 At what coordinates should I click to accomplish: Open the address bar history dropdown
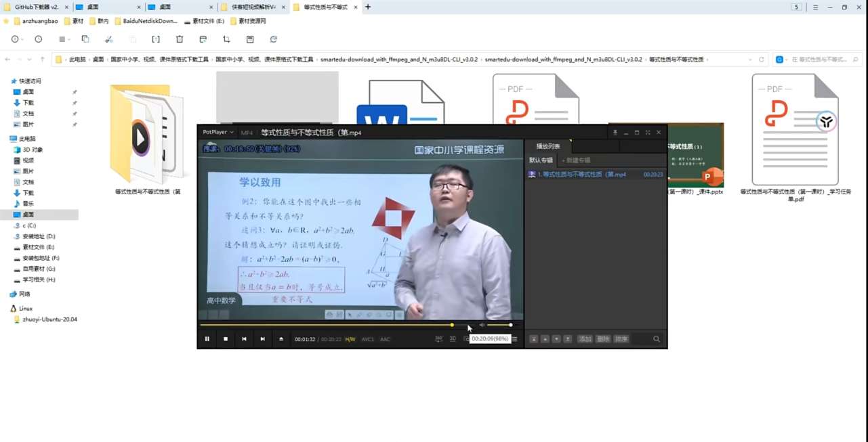coord(750,60)
